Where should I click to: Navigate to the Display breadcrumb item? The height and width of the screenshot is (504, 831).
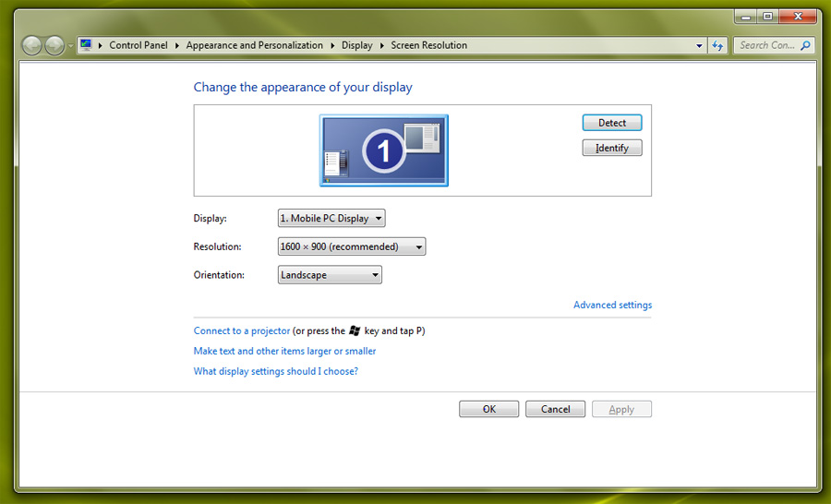pos(356,45)
